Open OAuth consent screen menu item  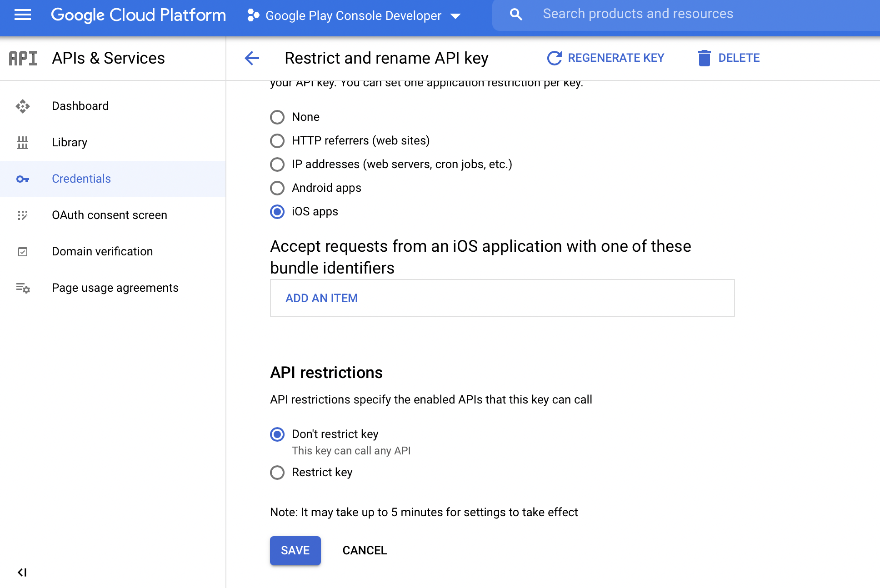coord(113,215)
